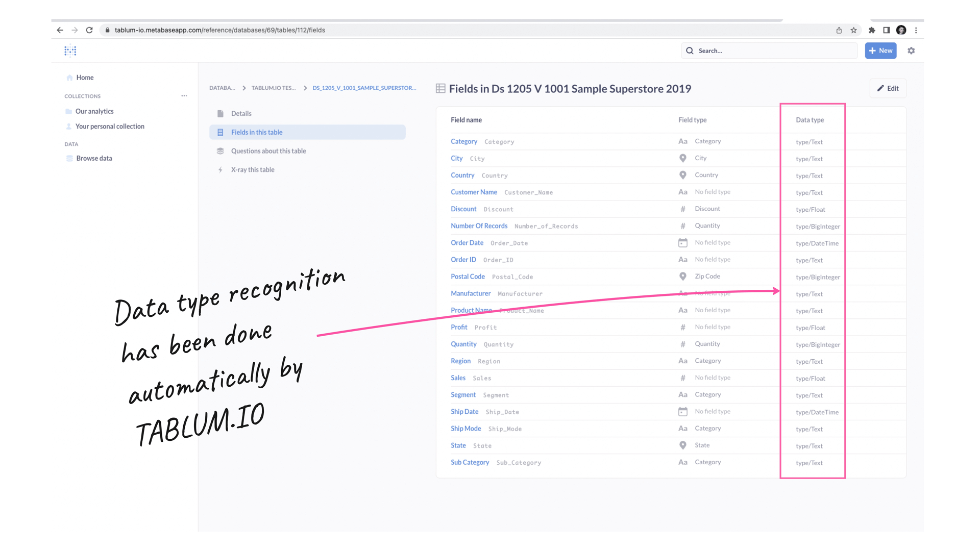The width and height of the screenshot is (980, 551).
Task: Open the Profit field link
Action: point(459,327)
